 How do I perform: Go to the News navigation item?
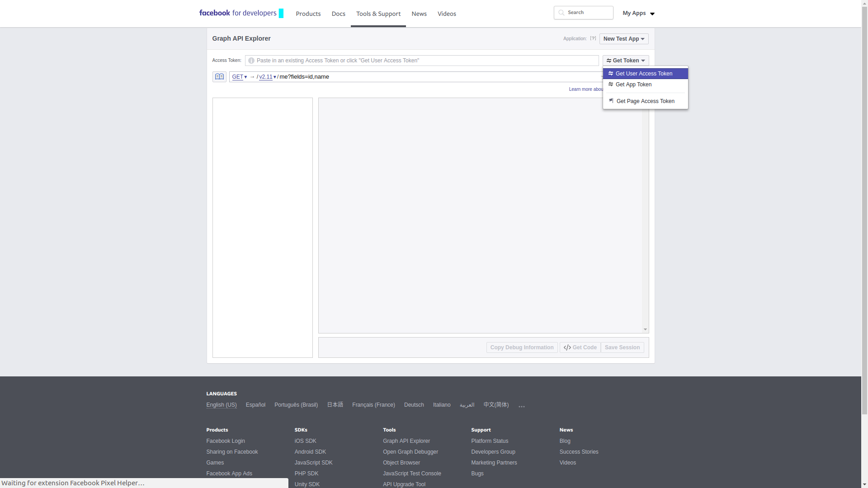pyautogui.click(x=419, y=14)
